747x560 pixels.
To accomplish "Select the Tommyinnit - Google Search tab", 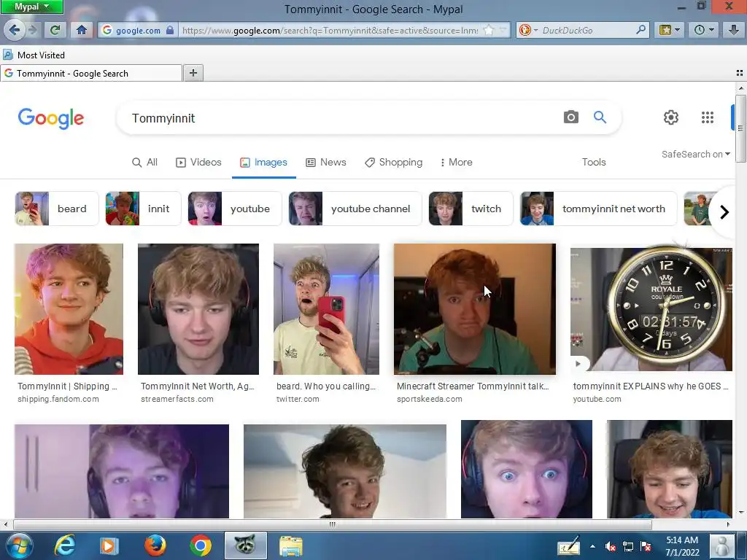I will click(90, 74).
